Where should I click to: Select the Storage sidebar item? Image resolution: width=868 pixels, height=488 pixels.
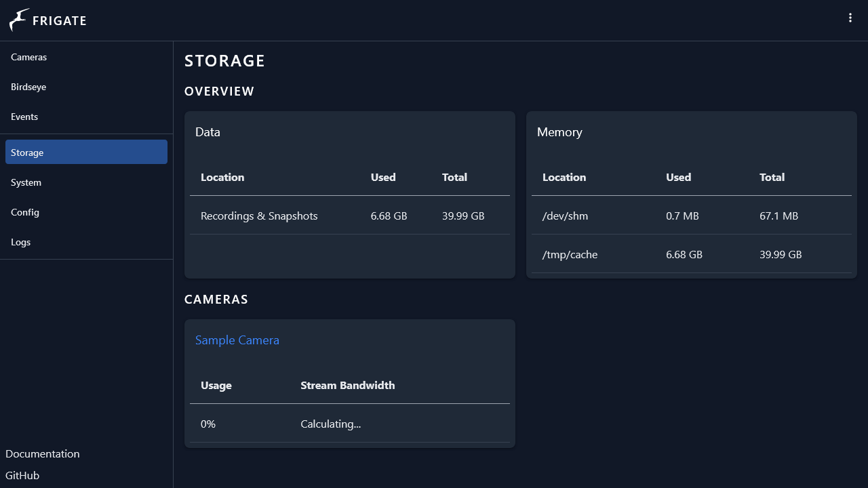[86, 152]
